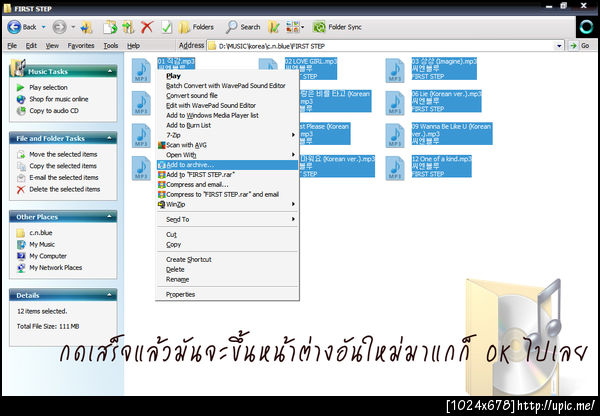The height and width of the screenshot is (416, 600).
Task: Choose Add to Burn List
Action: (x=227, y=125)
